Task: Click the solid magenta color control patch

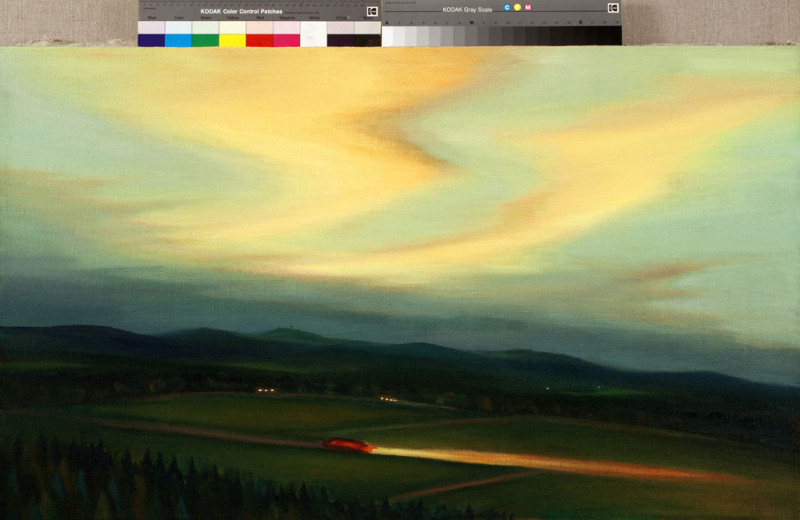Action: point(287,40)
